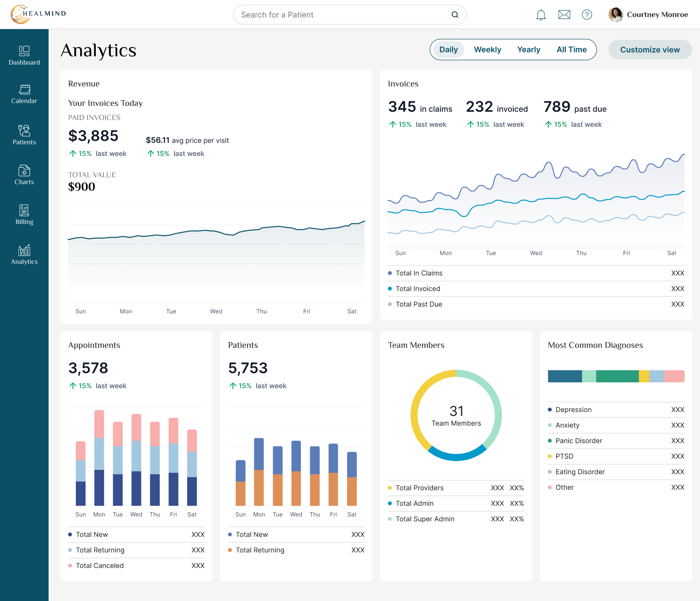Viewport: 700px width, 601px height.
Task: Click the 5,753 patients count
Action: [x=248, y=368]
